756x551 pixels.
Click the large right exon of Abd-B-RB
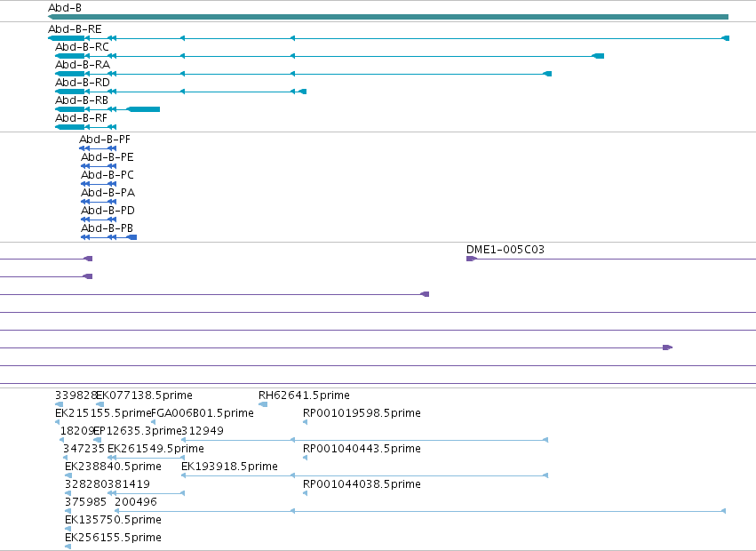click(143, 109)
